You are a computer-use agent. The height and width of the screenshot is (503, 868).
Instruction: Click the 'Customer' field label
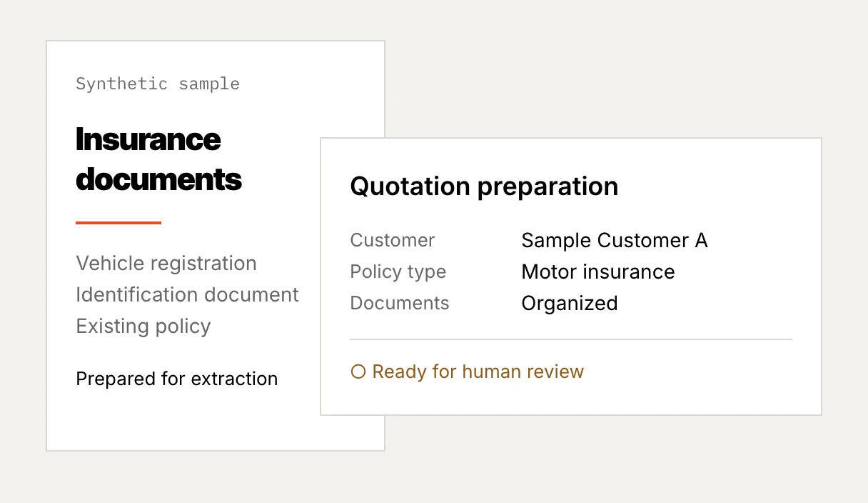click(393, 241)
